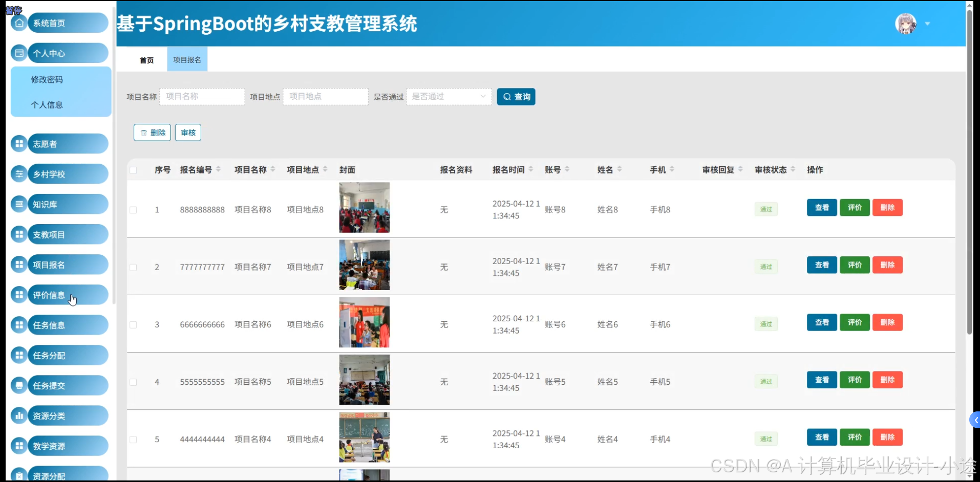Viewport: 980px width, 482px height.
Task: Click 通过 status tag in row 项目名称4
Action: pos(766,439)
